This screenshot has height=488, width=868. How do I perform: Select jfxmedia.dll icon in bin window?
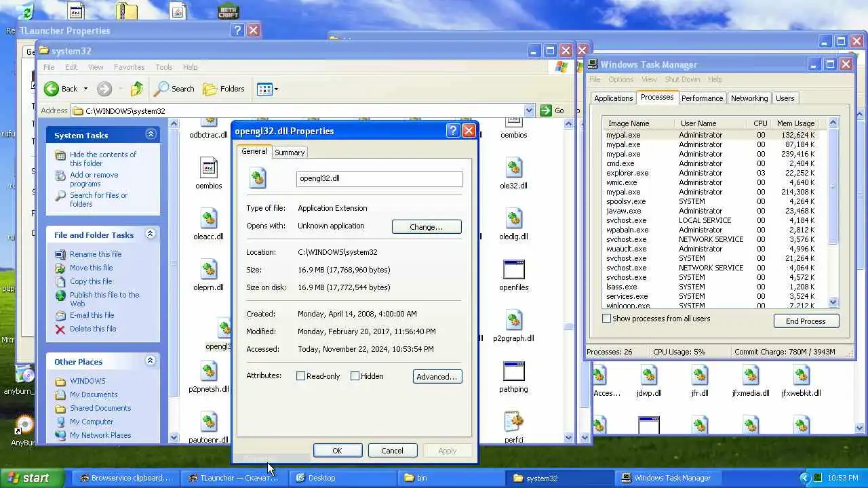click(x=751, y=375)
